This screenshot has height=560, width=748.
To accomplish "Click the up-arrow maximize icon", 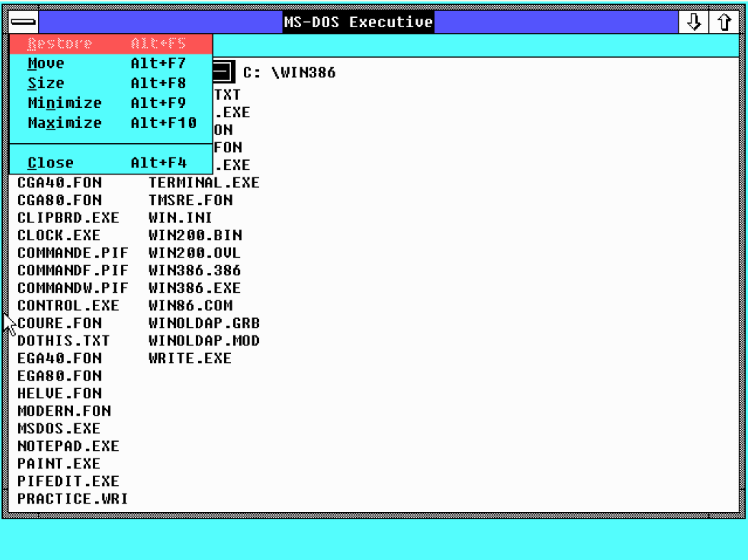I will point(725,21).
